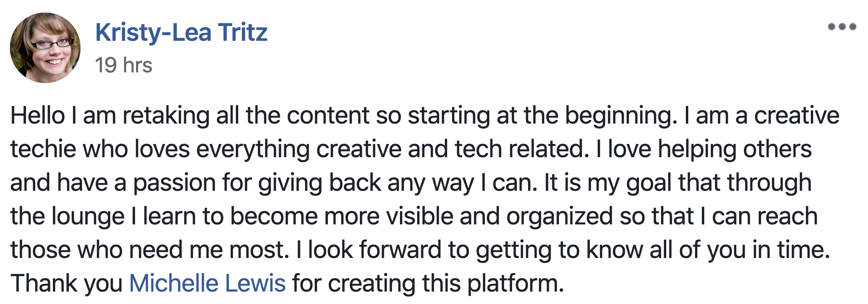This screenshot has width=868, height=304.
Task: Open the three-dot post options menu
Action: pos(842,27)
